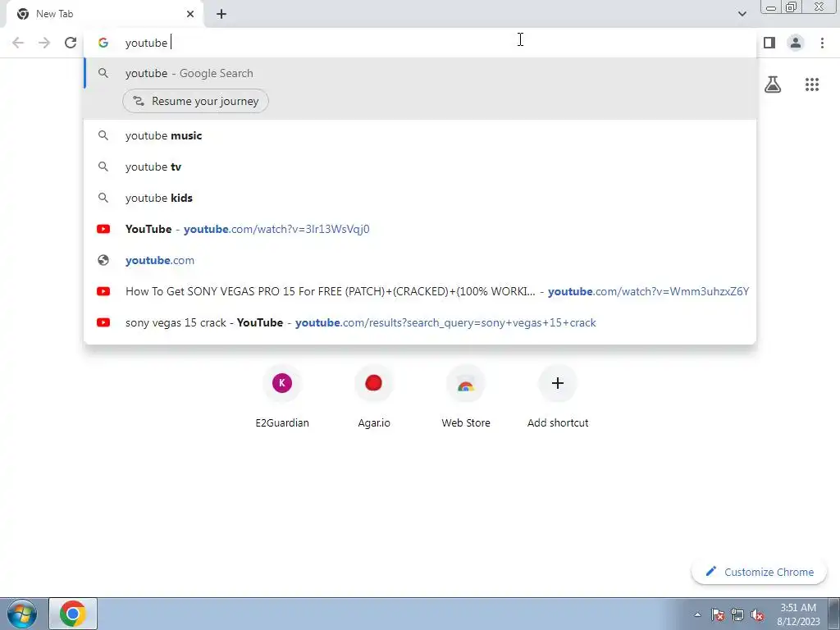Open a new tab with plus button
Viewport: 840px width, 630px height.
[x=221, y=14]
